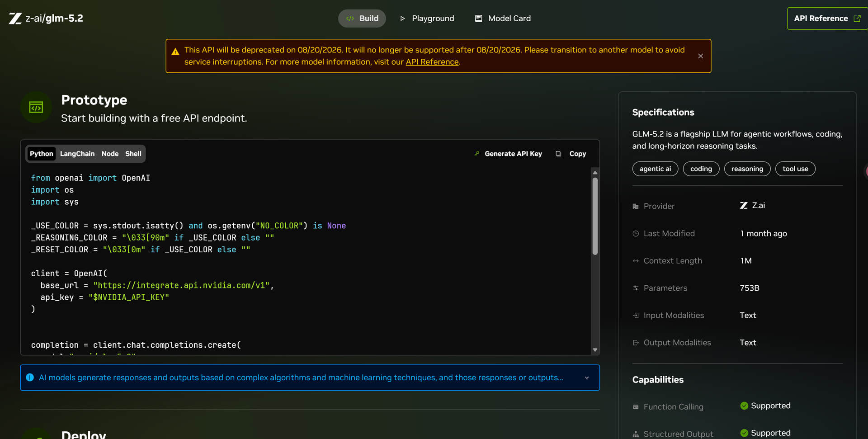Click the Prototype heading
Image resolution: width=868 pixels, height=439 pixels.
pos(94,100)
